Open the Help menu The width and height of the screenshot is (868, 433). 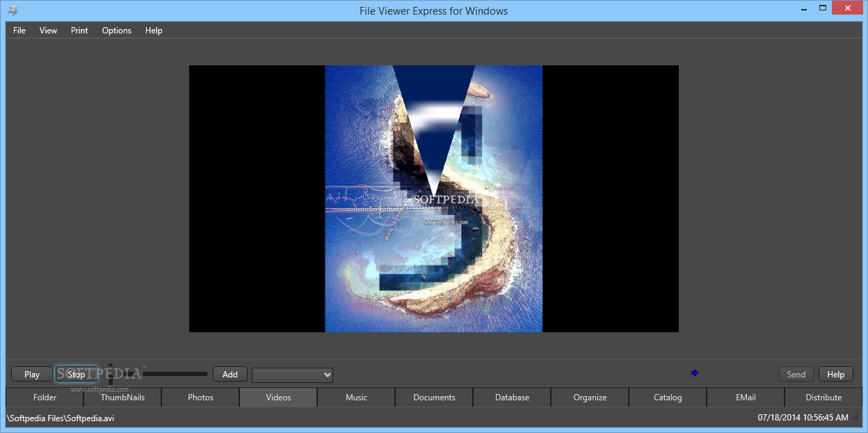point(154,31)
